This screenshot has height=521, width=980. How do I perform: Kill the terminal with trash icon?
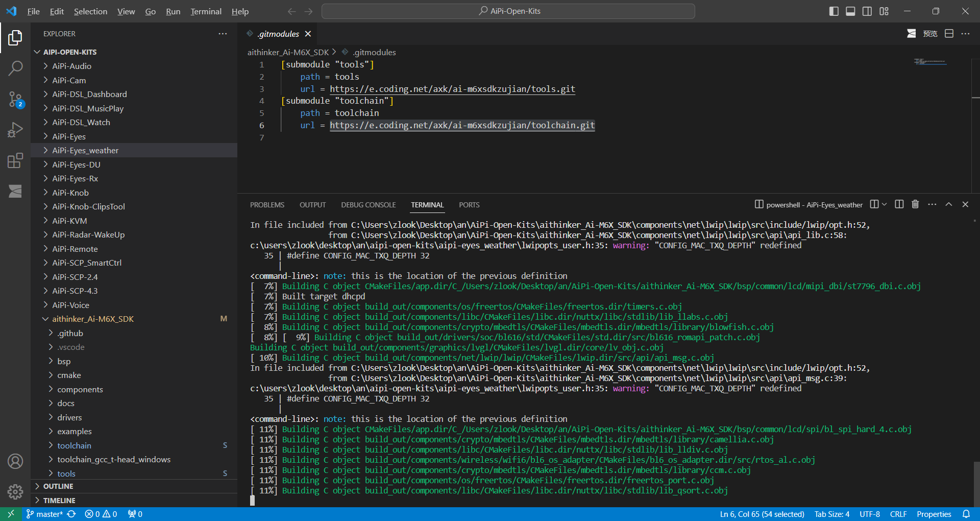[915, 204]
